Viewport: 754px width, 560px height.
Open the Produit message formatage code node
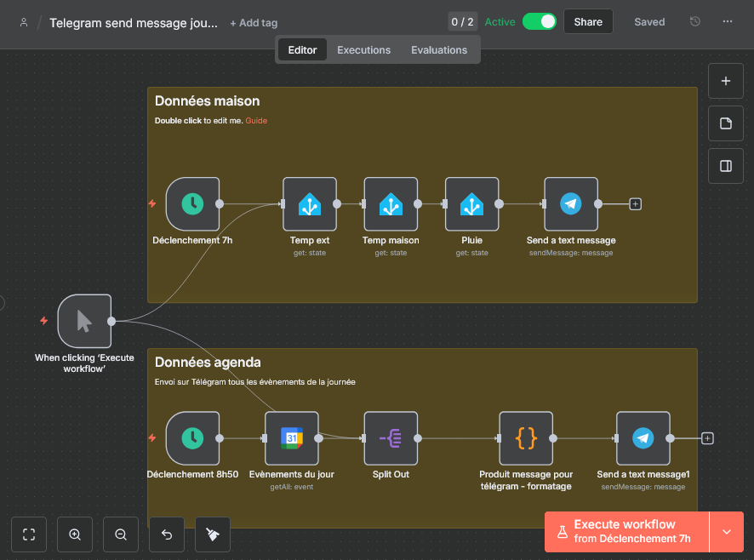pos(526,438)
